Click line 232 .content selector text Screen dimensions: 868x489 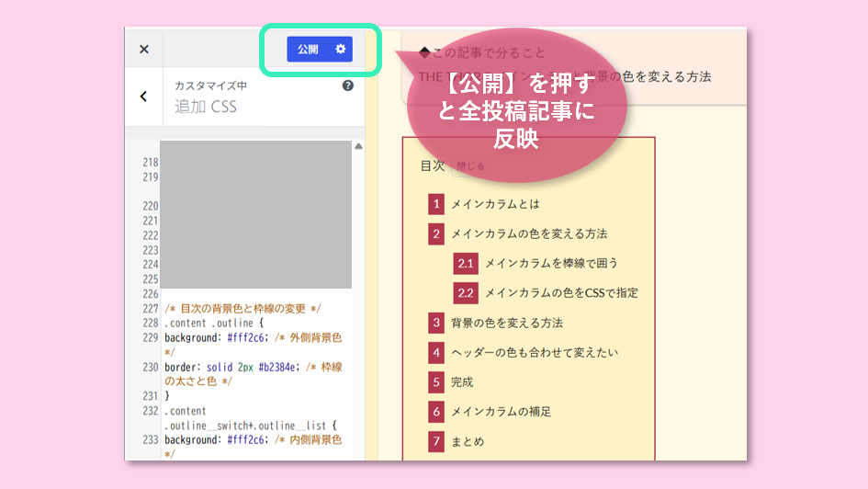[185, 411]
